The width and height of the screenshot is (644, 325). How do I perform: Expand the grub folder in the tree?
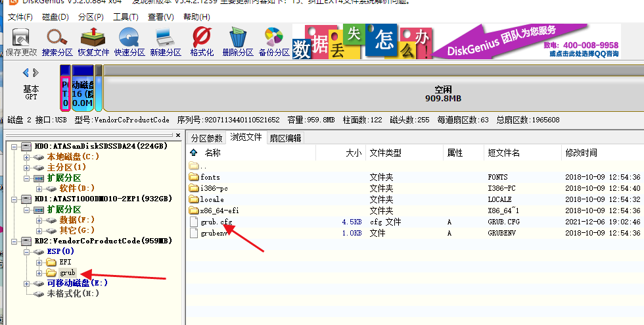[39, 273]
